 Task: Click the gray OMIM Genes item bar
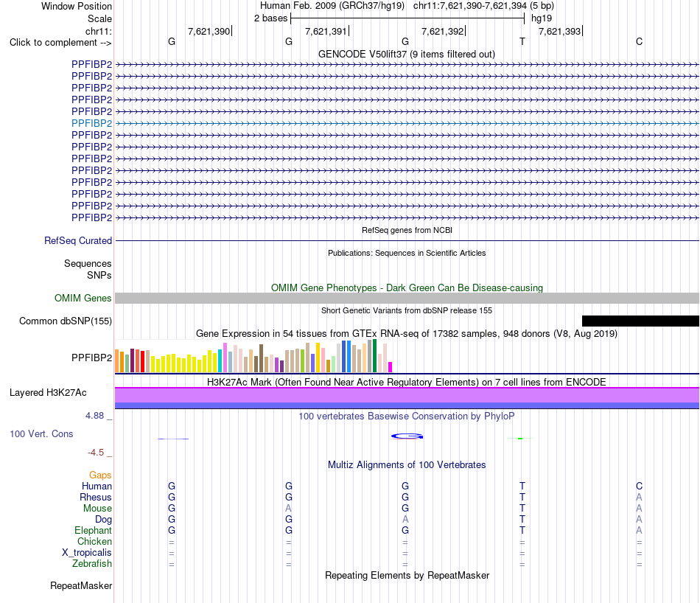coord(407,298)
